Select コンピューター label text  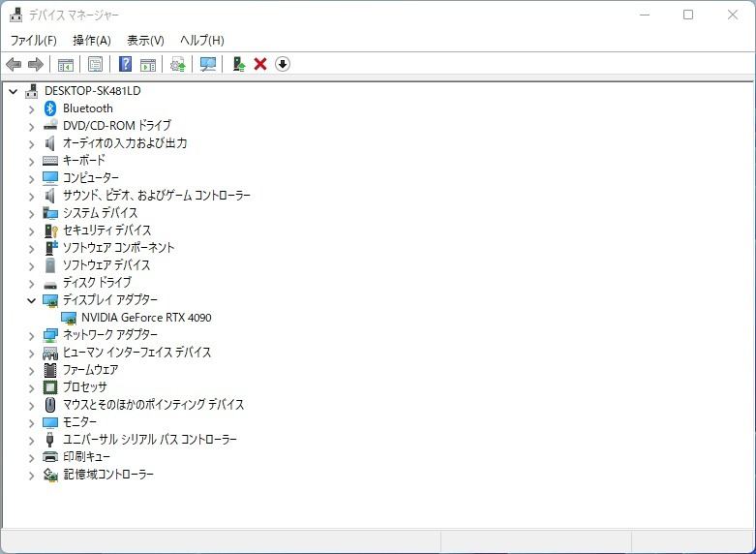pyautogui.click(x=91, y=177)
